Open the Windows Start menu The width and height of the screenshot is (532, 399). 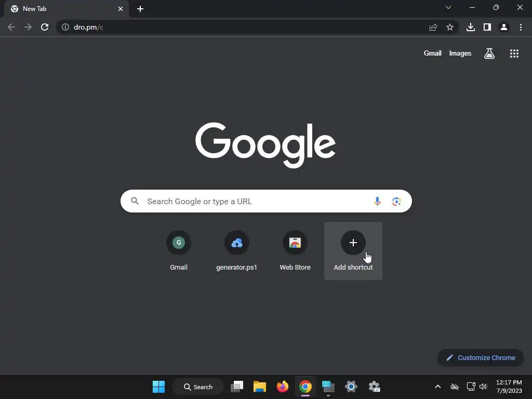[x=158, y=387]
